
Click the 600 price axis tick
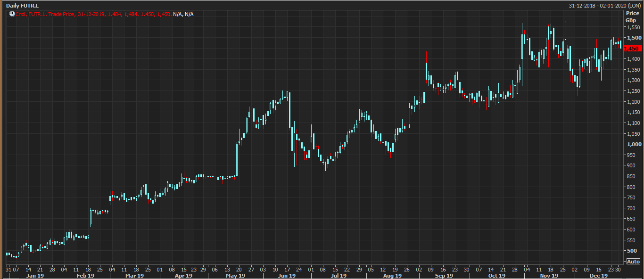(630, 230)
